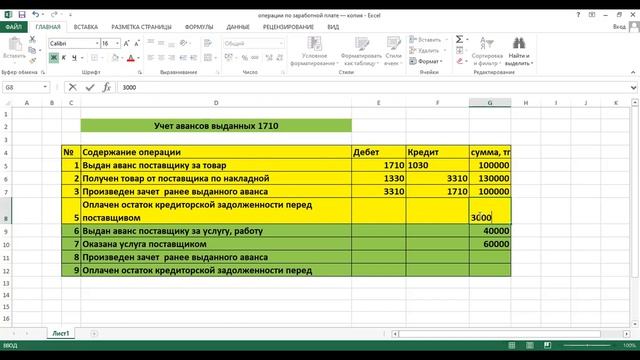640x360 pixels.
Task: Click the fx insert function icon
Action: tap(107, 87)
